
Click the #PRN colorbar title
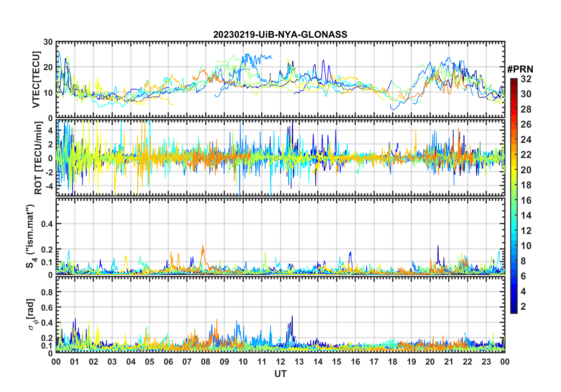click(x=520, y=69)
